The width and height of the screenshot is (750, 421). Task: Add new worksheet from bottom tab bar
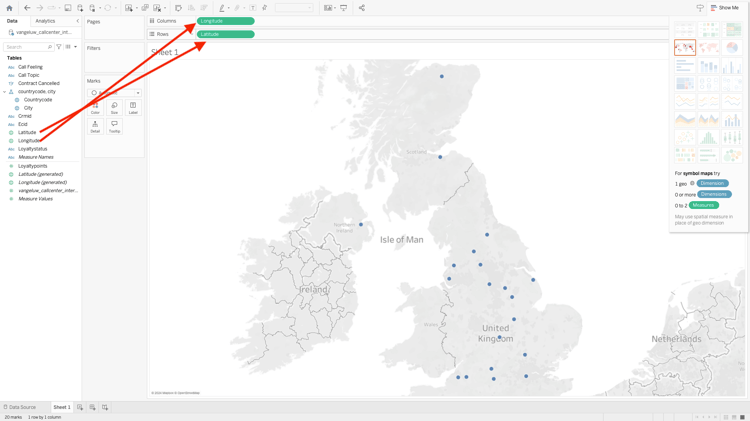tap(80, 408)
